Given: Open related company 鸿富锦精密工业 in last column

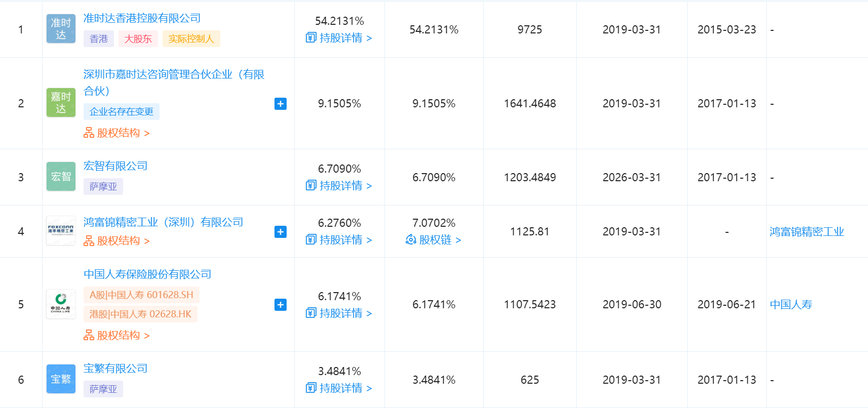Looking at the screenshot, I should (807, 232).
